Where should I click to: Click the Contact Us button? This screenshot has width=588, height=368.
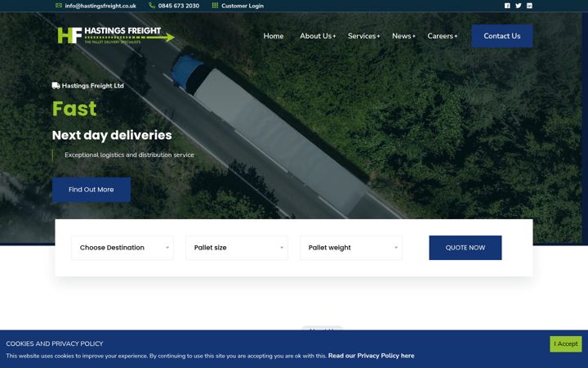click(502, 36)
